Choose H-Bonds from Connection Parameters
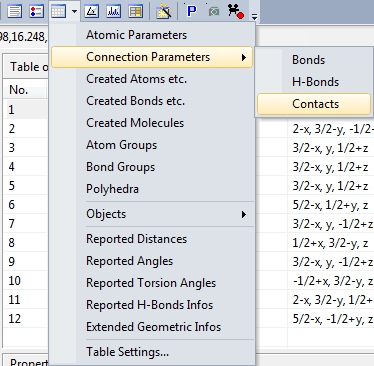The image size is (374, 366). (314, 82)
